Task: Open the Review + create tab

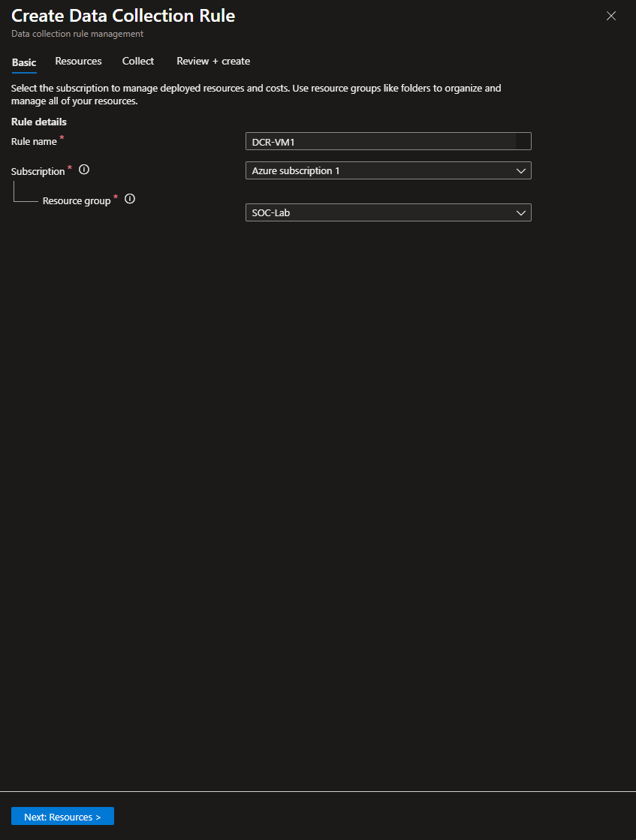Action: 213,62
